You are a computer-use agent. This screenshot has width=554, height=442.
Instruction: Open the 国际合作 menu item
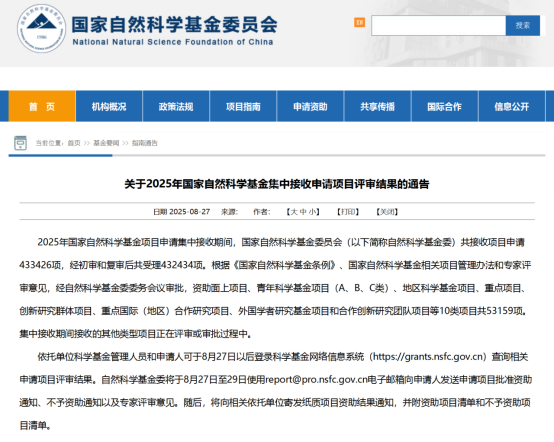pyautogui.click(x=444, y=106)
